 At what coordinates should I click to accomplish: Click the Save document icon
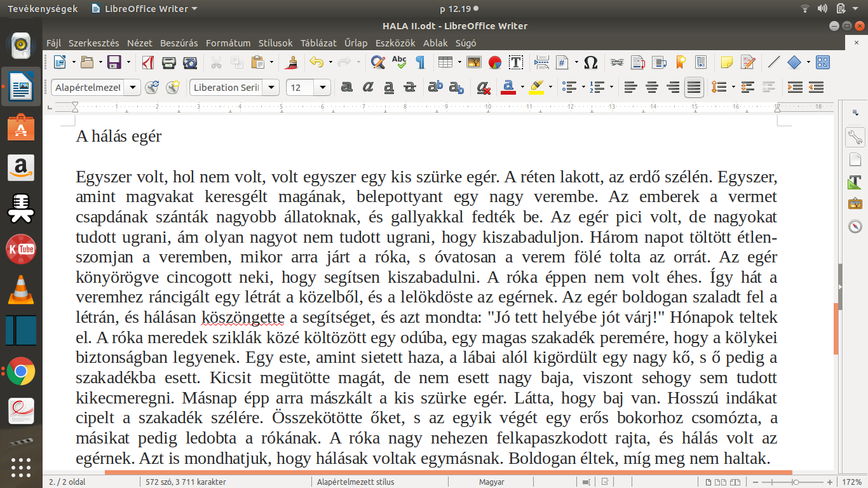(x=114, y=62)
